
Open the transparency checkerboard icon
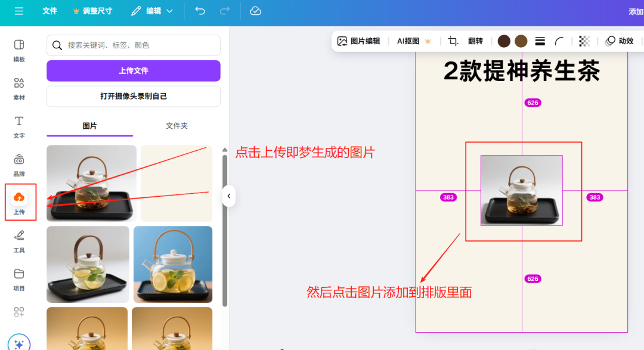584,41
